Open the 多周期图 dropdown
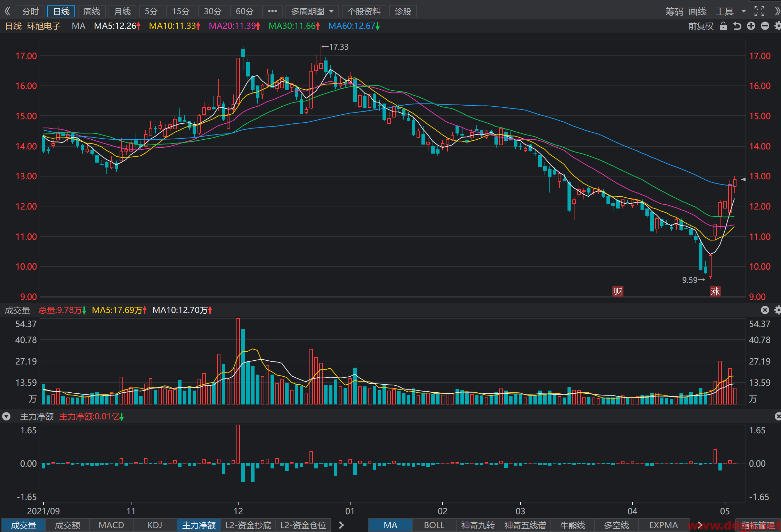This screenshot has width=781, height=532. point(312,11)
